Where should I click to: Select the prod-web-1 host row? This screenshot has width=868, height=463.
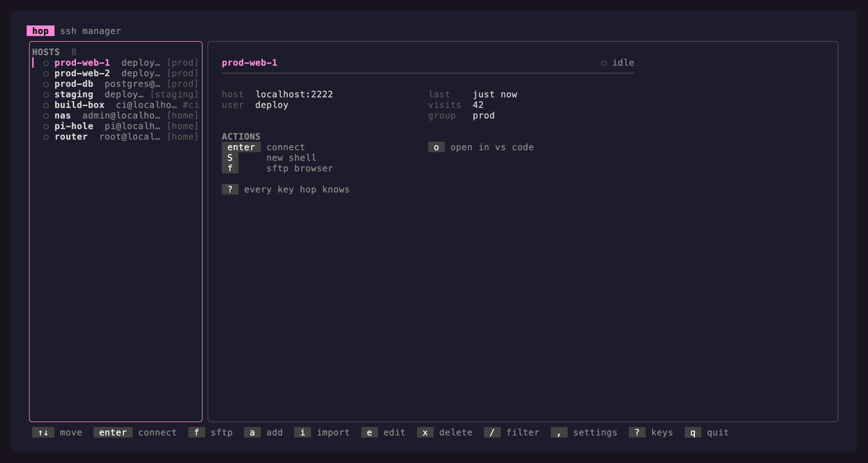(116, 63)
